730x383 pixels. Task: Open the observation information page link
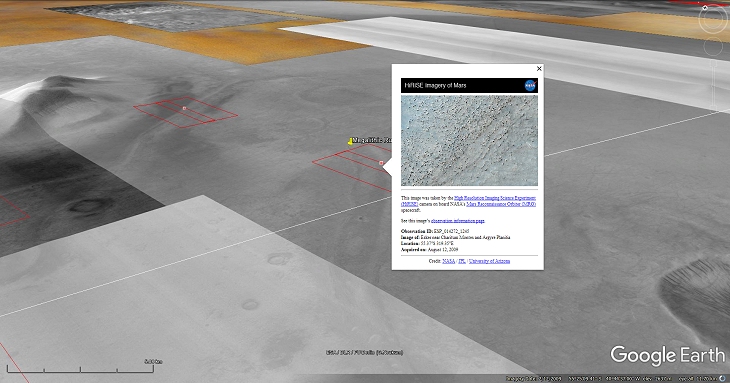458,221
